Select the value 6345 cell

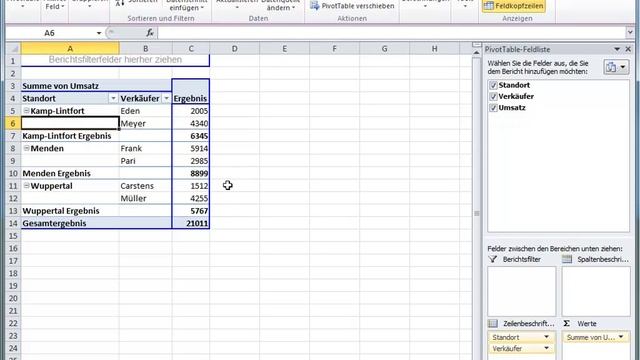pyautogui.click(x=191, y=136)
